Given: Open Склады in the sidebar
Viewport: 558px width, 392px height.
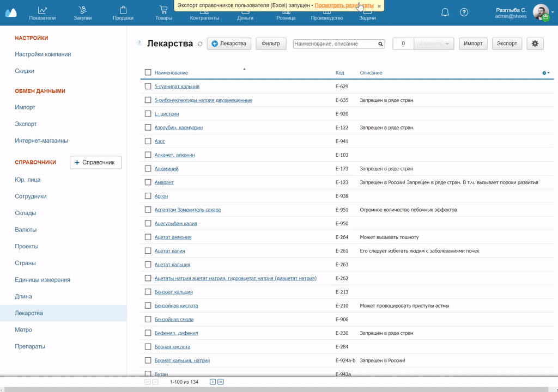Looking at the screenshot, I should [26, 213].
